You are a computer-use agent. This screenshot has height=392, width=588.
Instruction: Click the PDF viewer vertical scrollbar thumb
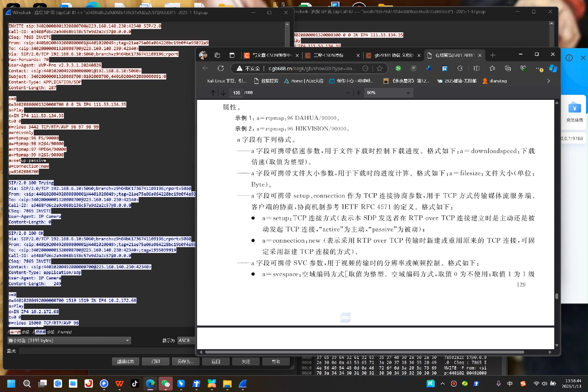(x=557, y=296)
